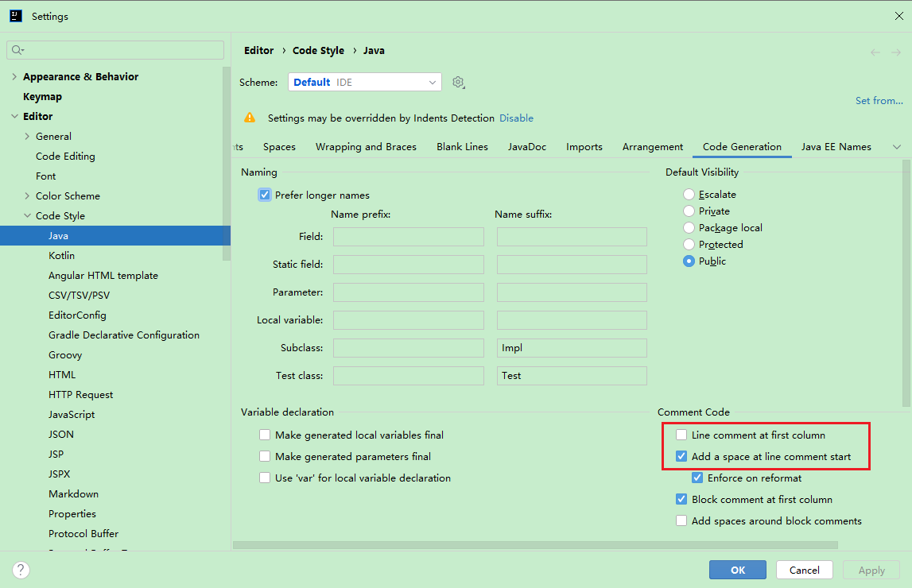The width and height of the screenshot is (912, 588).
Task: Click the yellow warning triangle icon
Action: coord(250,118)
